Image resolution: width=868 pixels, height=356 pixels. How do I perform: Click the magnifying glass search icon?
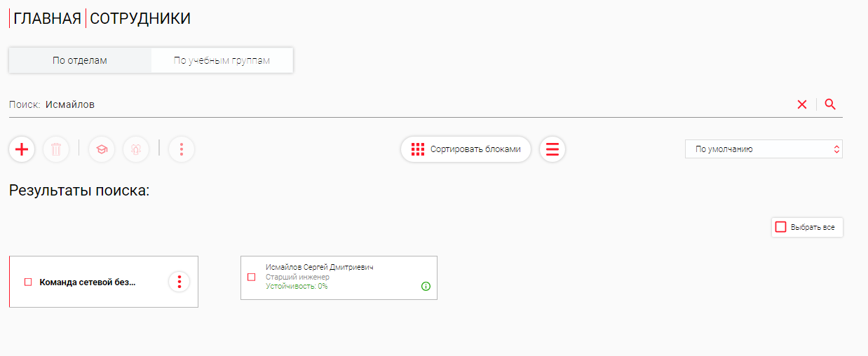(830, 104)
